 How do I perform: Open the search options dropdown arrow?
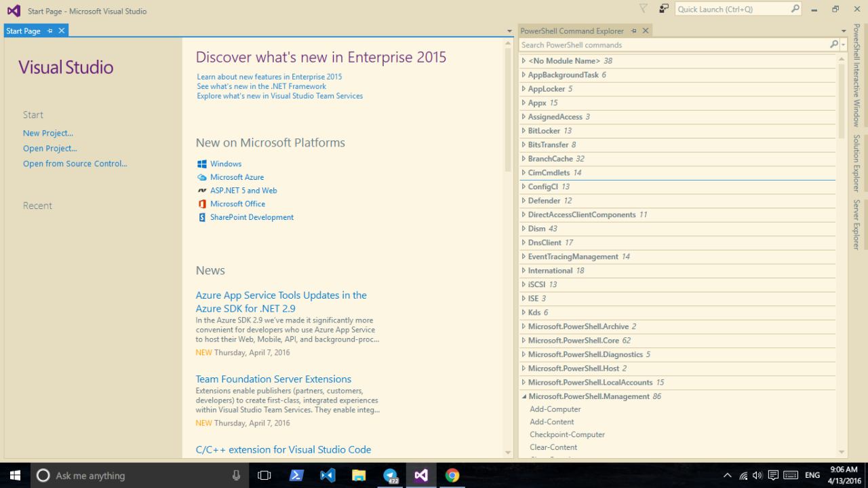click(x=844, y=45)
